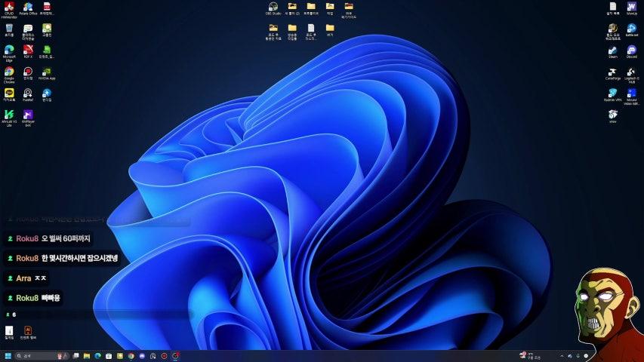Click the Battle.net desktop icon
The width and height of the screenshot is (644, 362).
coord(631,29)
